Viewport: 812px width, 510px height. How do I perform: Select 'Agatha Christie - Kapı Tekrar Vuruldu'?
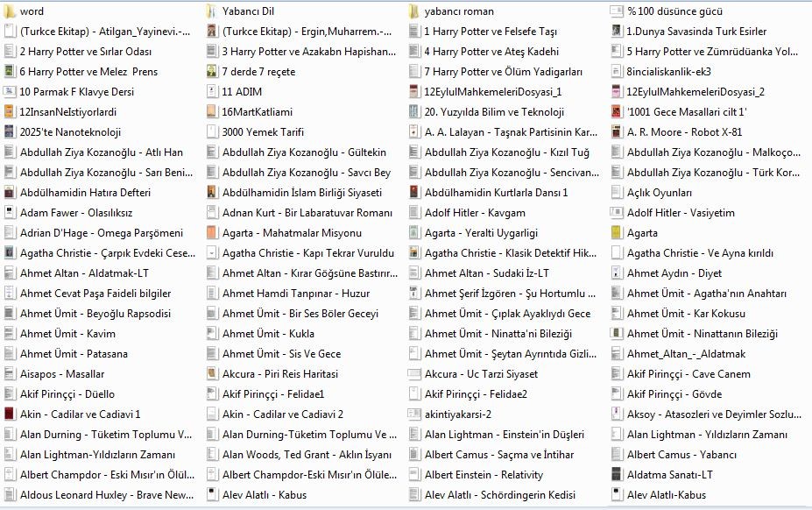[x=308, y=253]
